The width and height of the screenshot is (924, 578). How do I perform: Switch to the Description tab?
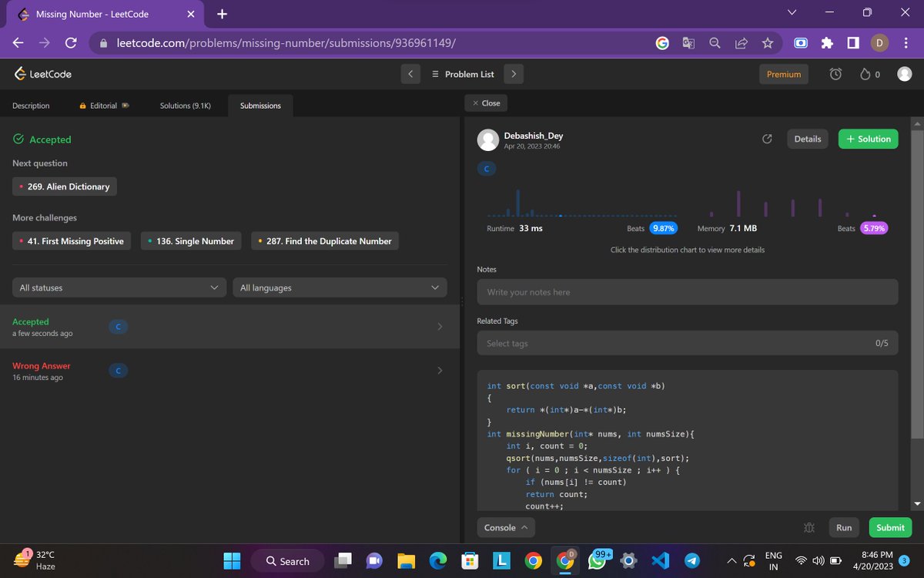pos(31,106)
